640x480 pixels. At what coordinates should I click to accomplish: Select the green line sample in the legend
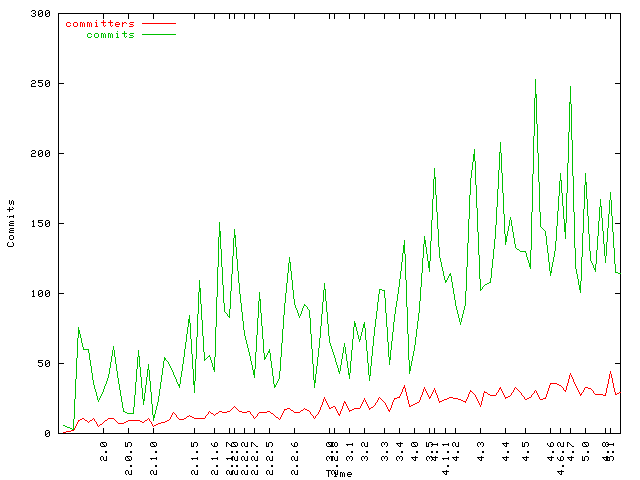158,35
